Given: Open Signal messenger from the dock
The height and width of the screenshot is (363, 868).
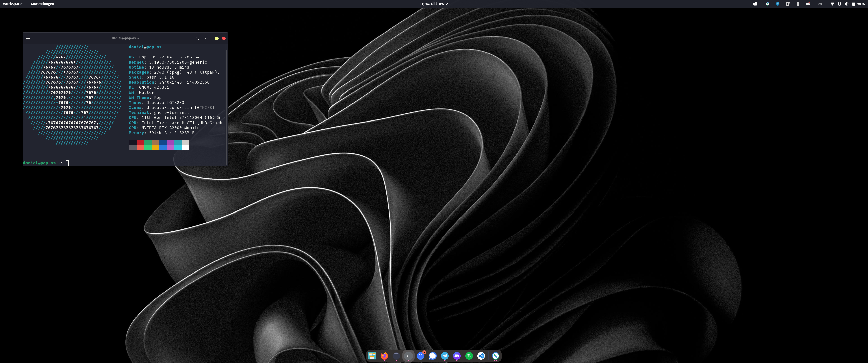Looking at the screenshot, I should coord(433,356).
